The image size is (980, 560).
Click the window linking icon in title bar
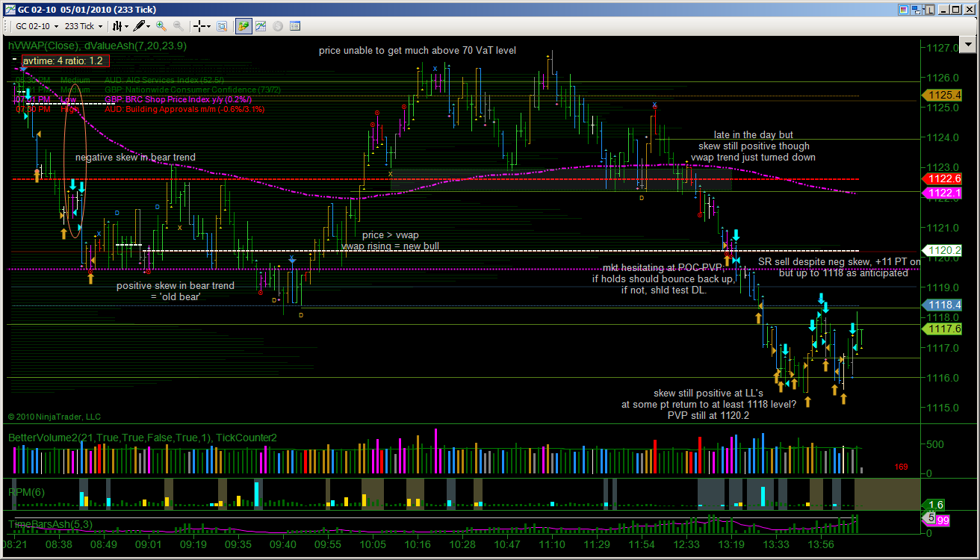917,10
